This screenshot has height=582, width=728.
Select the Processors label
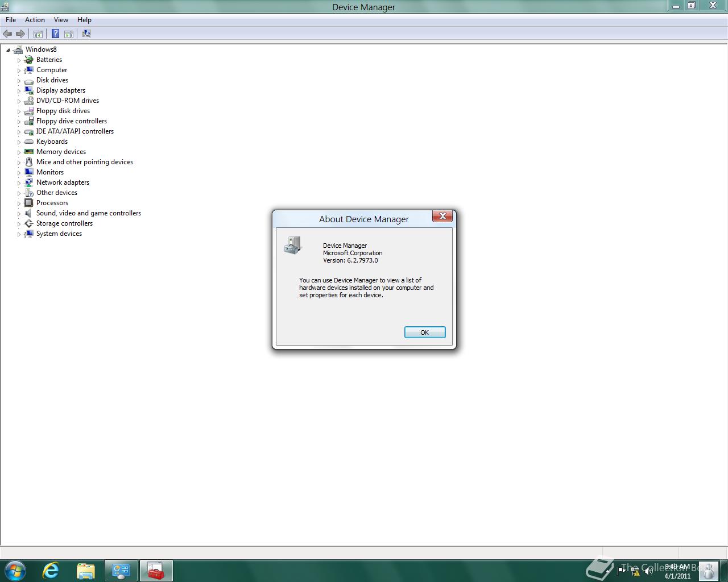click(x=52, y=203)
